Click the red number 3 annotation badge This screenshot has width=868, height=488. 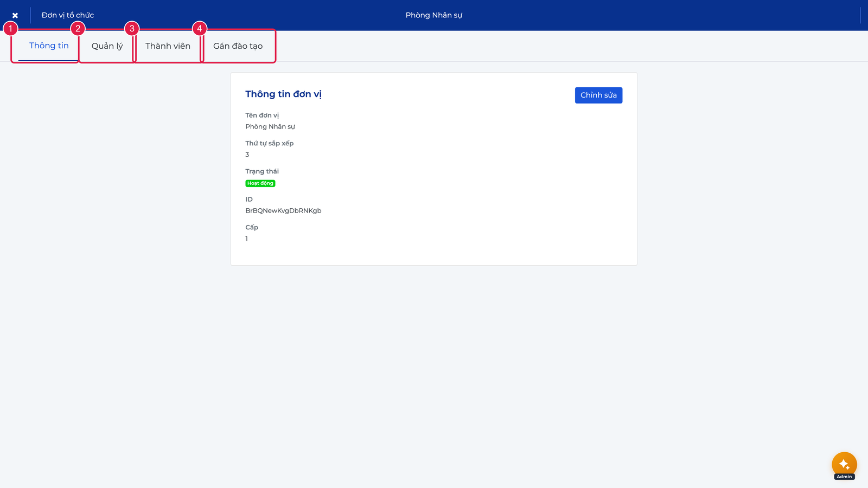(x=132, y=29)
